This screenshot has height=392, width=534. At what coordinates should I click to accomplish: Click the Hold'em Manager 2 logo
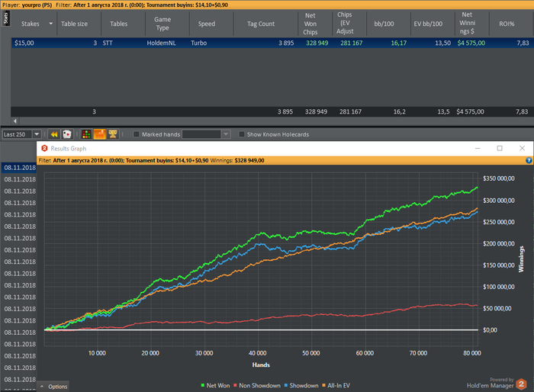click(x=521, y=384)
